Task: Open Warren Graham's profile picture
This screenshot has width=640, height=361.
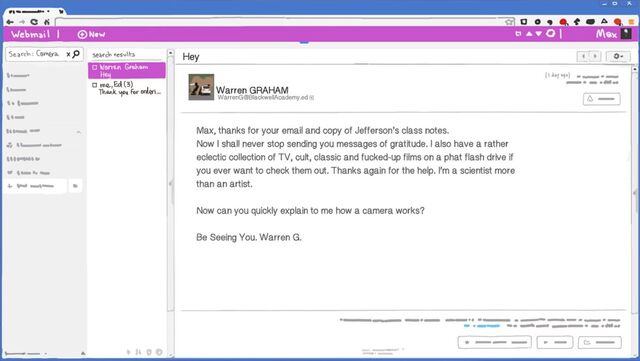Action: [x=201, y=87]
